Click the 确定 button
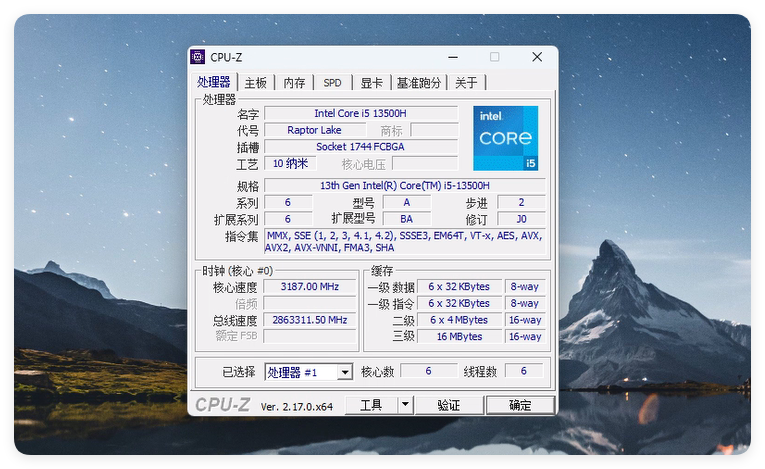 point(520,405)
